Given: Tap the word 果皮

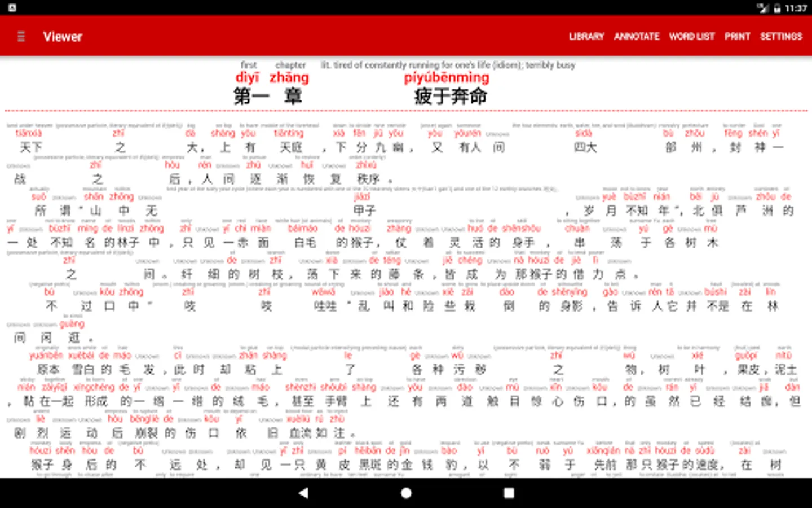Looking at the screenshot, I should pyautogui.click(x=749, y=370).
